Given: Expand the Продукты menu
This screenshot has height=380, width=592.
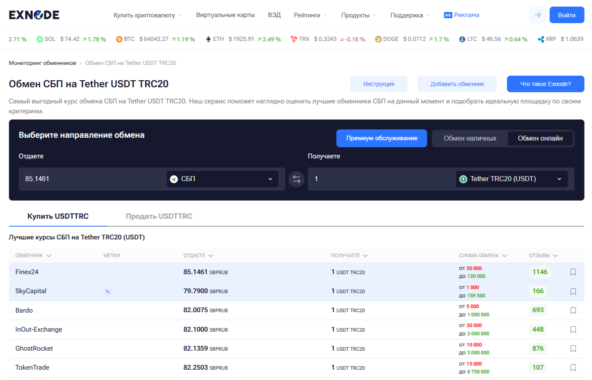Looking at the screenshot, I should coord(359,15).
